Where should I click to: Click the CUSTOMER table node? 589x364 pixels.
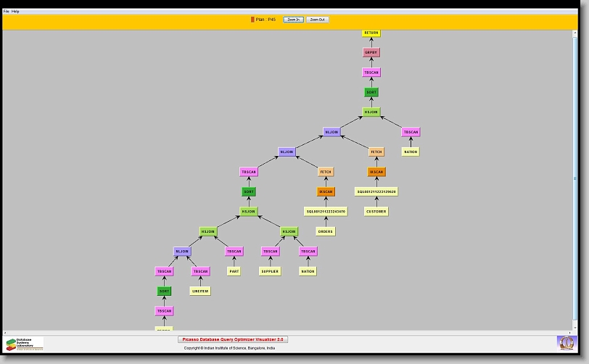coord(376,212)
